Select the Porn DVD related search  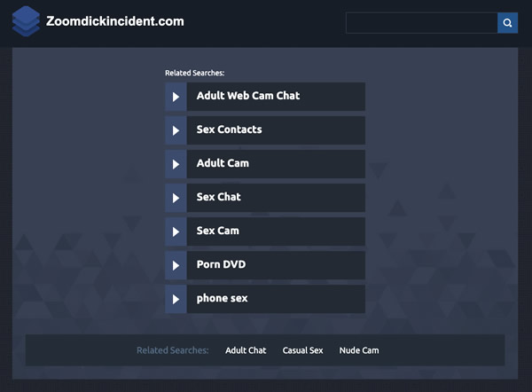[x=276, y=265]
